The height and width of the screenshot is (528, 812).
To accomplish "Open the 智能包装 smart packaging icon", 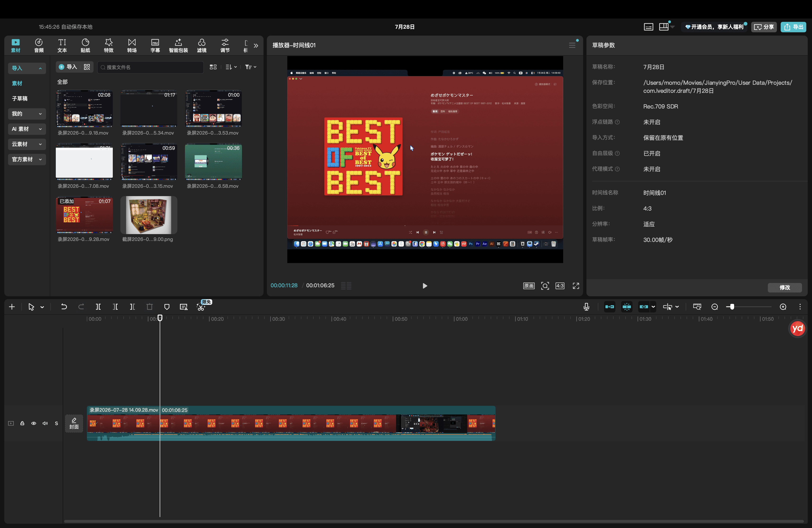I will [x=179, y=45].
